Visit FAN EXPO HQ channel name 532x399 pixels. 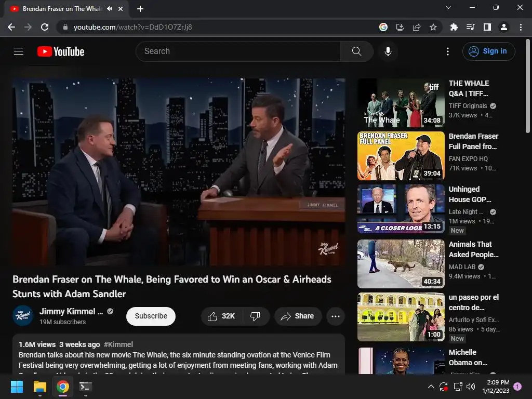click(x=468, y=159)
